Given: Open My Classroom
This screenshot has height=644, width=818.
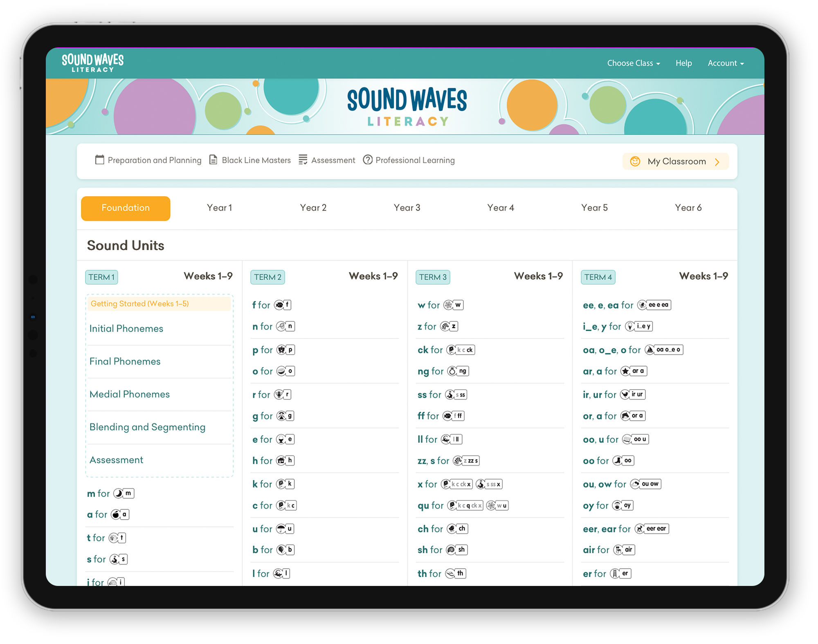Looking at the screenshot, I should click(x=675, y=162).
